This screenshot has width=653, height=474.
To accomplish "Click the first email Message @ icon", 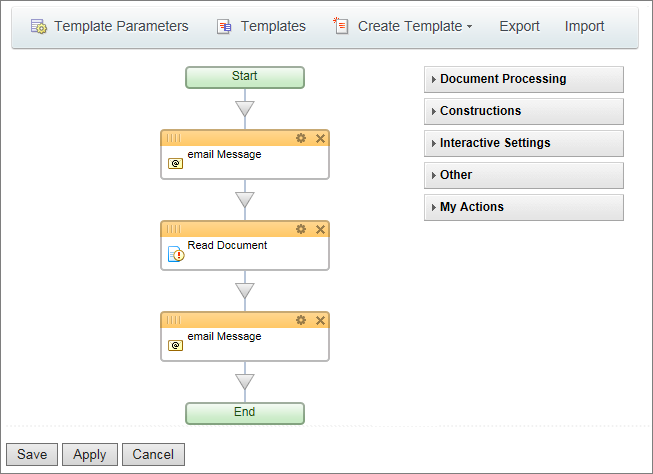I will coord(176,163).
